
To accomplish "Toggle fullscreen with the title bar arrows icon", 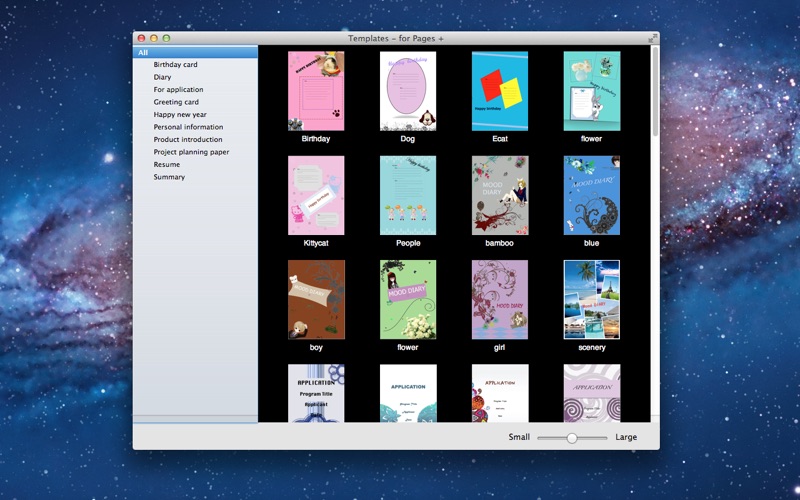I will tap(653, 38).
